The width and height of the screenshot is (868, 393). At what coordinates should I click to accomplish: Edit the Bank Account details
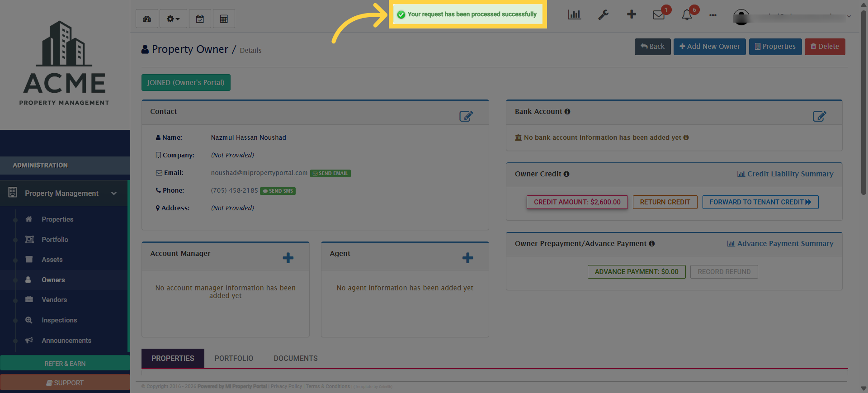click(x=819, y=116)
